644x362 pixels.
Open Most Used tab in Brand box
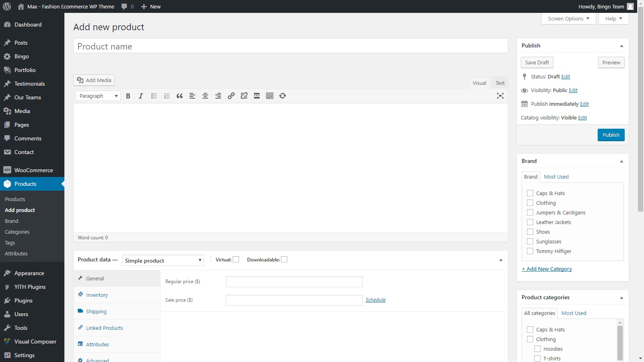(x=556, y=177)
